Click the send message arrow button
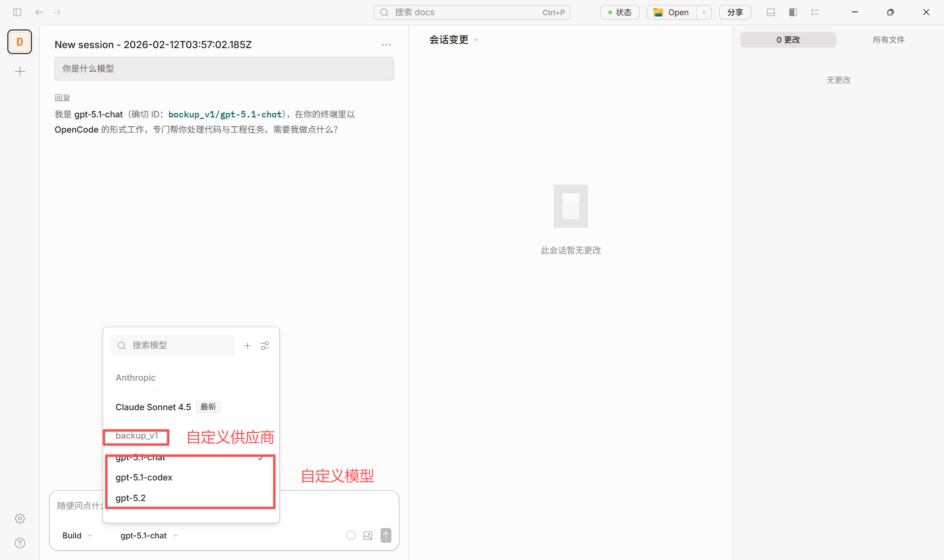 click(386, 535)
